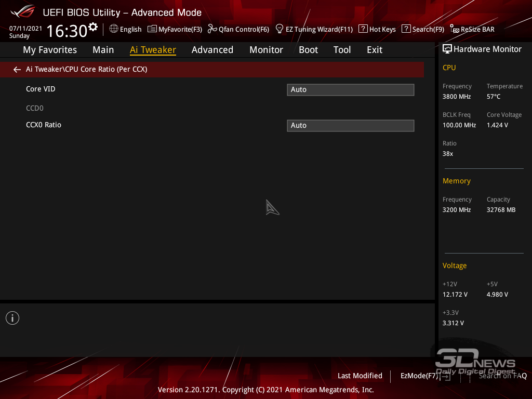Click the Voltage section heading
The height and width of the screenshot is (399, 532).
coord(455,265)
